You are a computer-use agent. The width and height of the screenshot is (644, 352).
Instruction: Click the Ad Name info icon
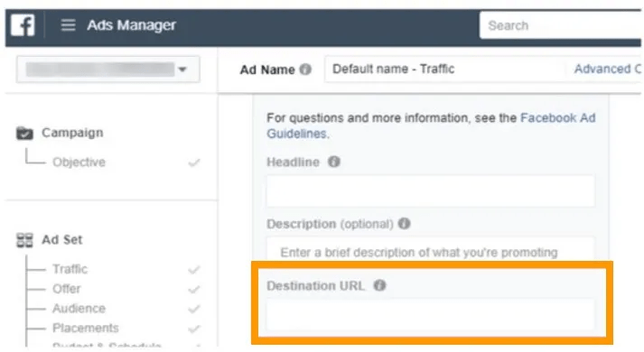pyautogui.click(x=305, y=69)
